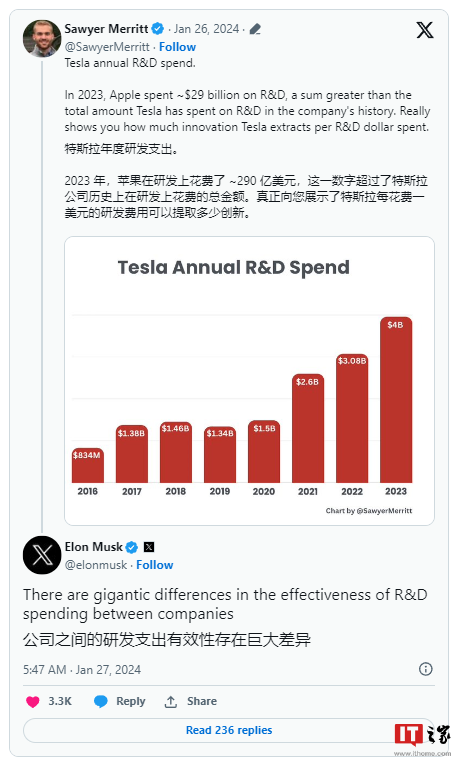Open the 5:47 AM · Jan 27, 2024 timestamp

(x=82, y=670)
